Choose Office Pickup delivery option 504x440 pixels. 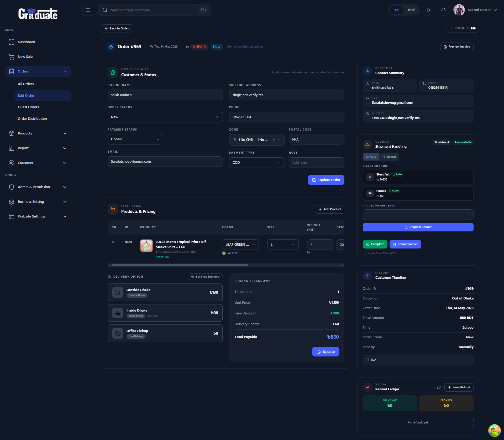165,333
